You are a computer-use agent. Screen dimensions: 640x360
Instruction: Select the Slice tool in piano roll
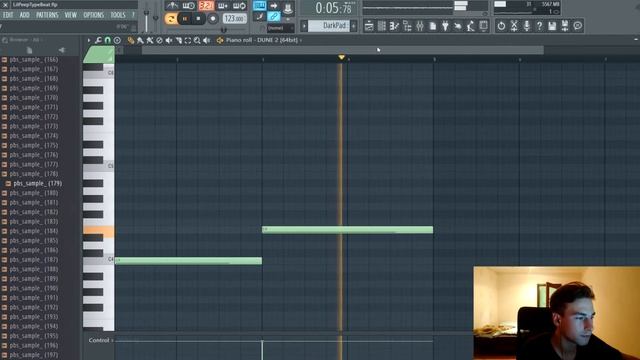click(178, 40)
